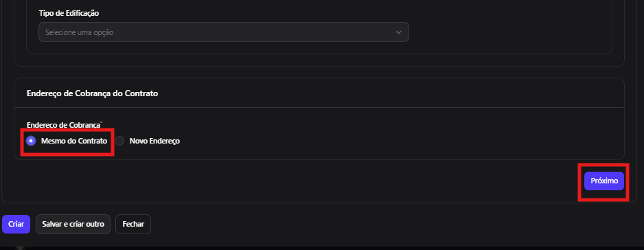This screenshot has width=644, height=250.
Task: Click the filled dot of the selected radio
Action: tap(31, 141)
